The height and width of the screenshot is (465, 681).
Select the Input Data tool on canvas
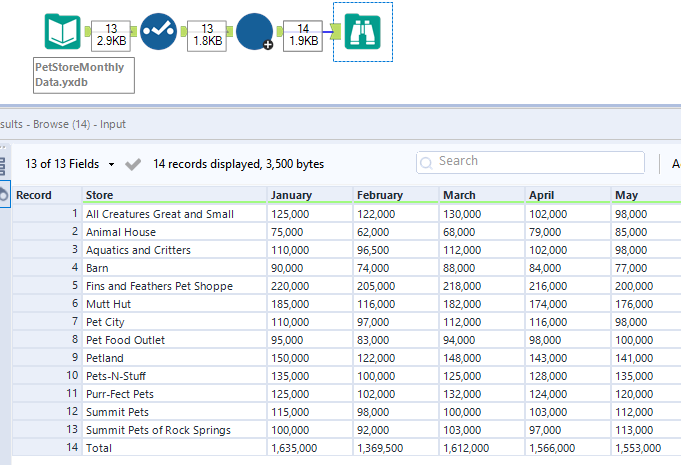pyautogui.click(x=63, y=32)
